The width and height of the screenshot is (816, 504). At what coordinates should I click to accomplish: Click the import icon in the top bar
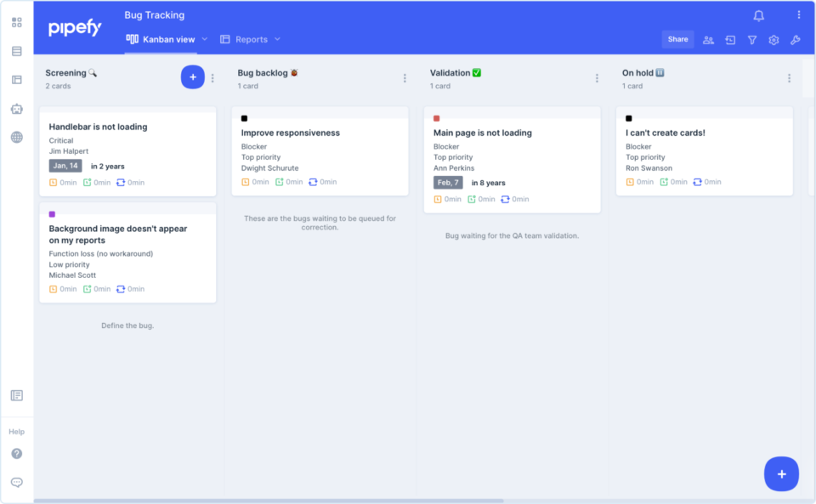point(730,39)
